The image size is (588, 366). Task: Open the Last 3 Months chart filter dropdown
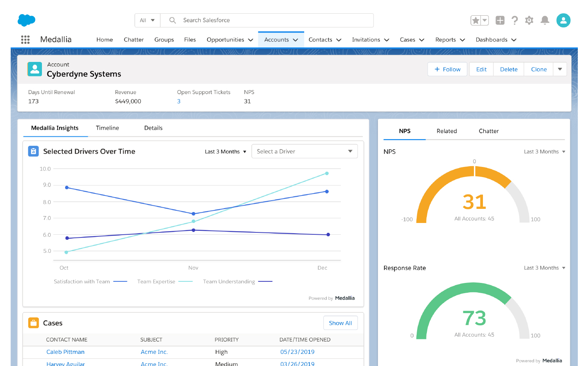225,151
